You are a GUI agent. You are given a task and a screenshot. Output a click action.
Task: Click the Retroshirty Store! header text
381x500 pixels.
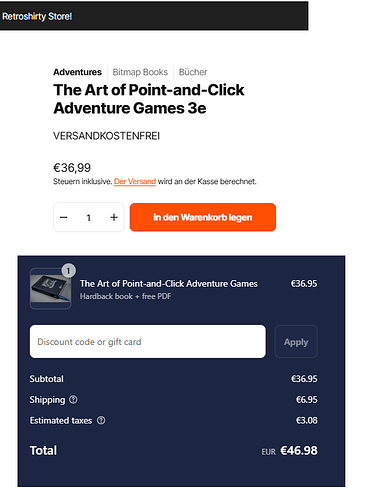click(37, 16)
